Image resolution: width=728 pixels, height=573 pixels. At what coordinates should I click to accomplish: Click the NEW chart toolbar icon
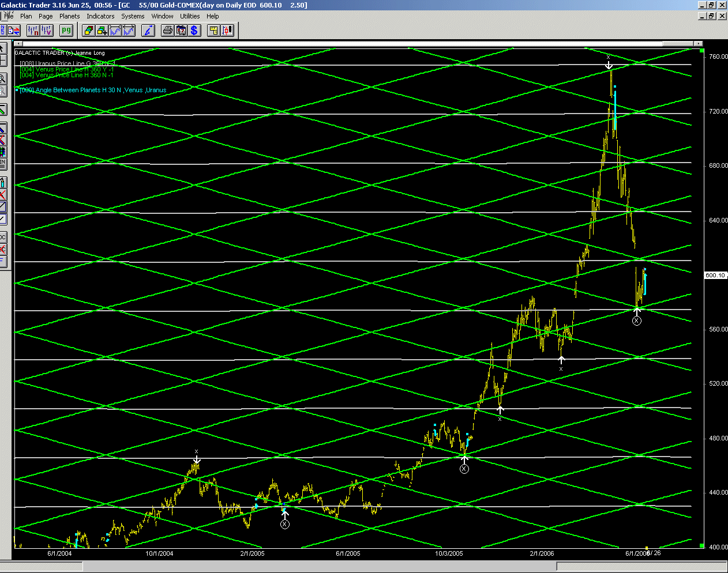pyautogui.click(x=3, y=30)
